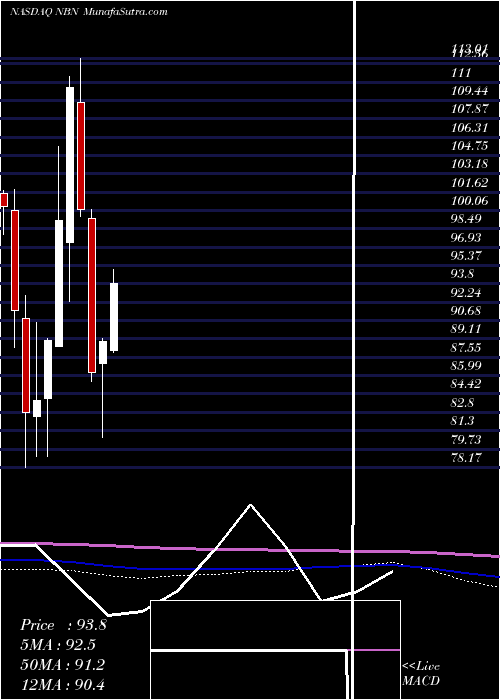The width and height of the screenshot is (500, 700).
Task: Select the 107.87 price level label
Action: point(469,109)
